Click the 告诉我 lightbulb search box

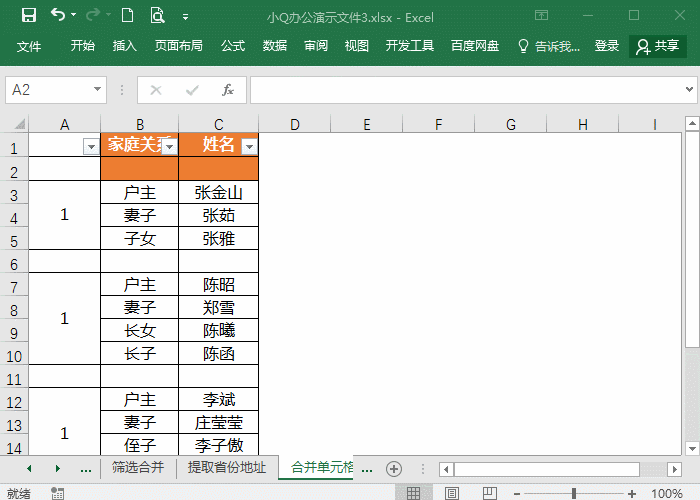[x=549, y=46]
